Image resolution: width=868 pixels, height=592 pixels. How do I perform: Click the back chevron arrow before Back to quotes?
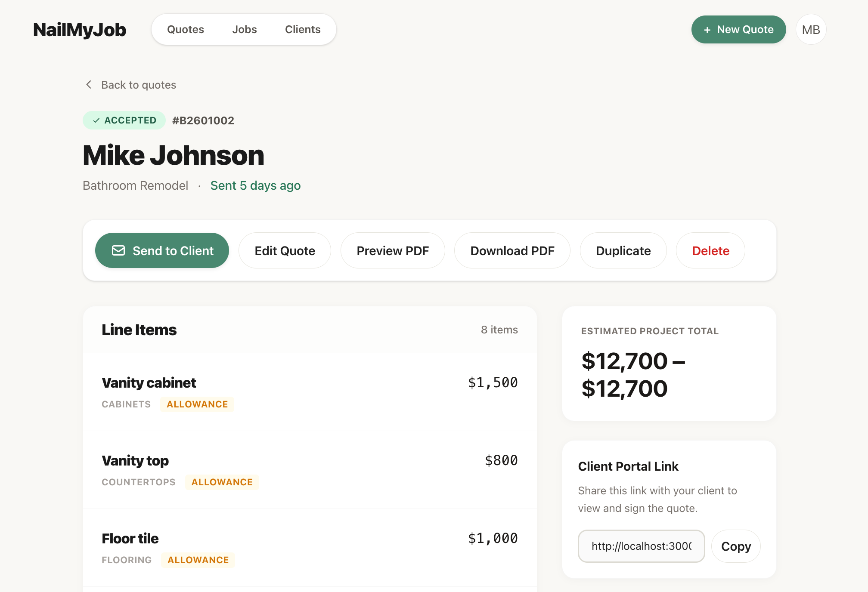pos(89,85)
